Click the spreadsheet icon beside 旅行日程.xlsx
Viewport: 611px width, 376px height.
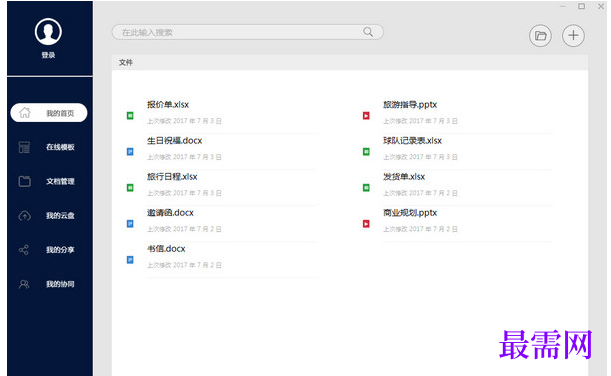click(x=130, y=187)
